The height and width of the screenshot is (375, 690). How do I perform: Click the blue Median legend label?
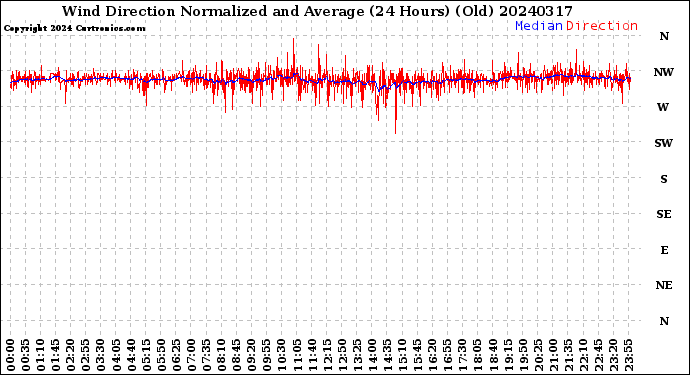539,26
